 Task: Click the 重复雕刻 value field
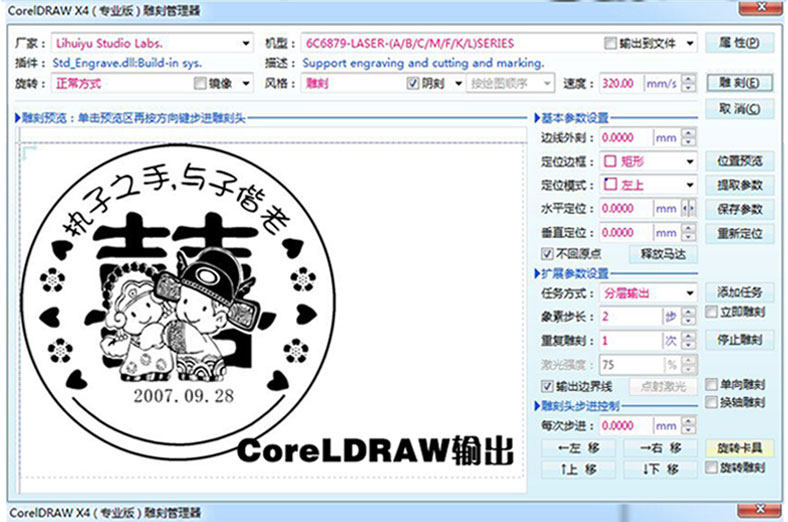pyautogui.click(x=631, y=341)
